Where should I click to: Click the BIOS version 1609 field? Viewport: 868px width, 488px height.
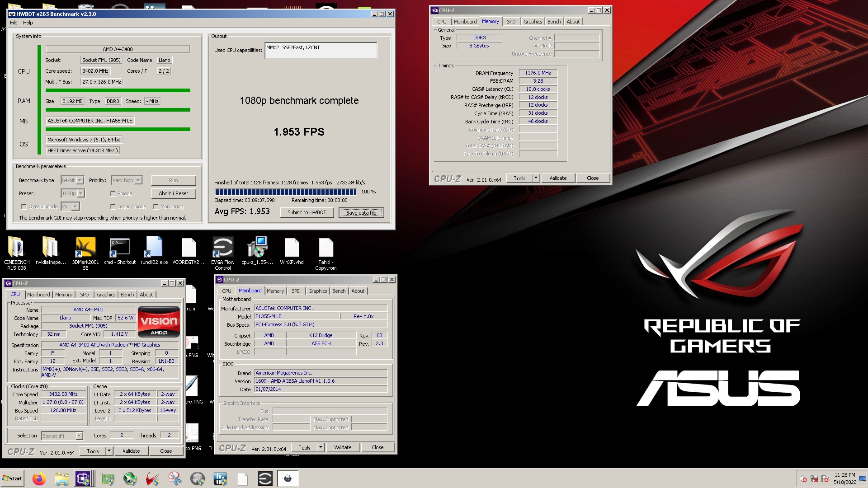(321, 381)
